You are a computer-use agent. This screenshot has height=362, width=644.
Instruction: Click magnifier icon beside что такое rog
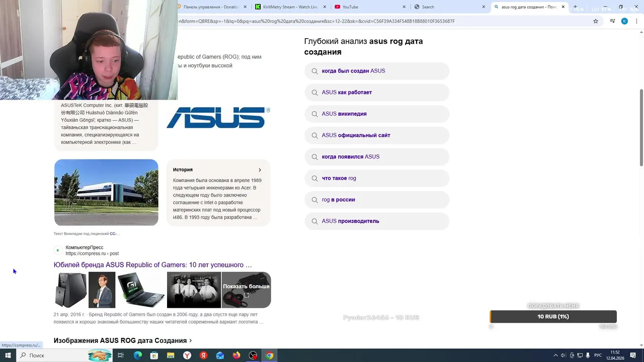point(315,178)
